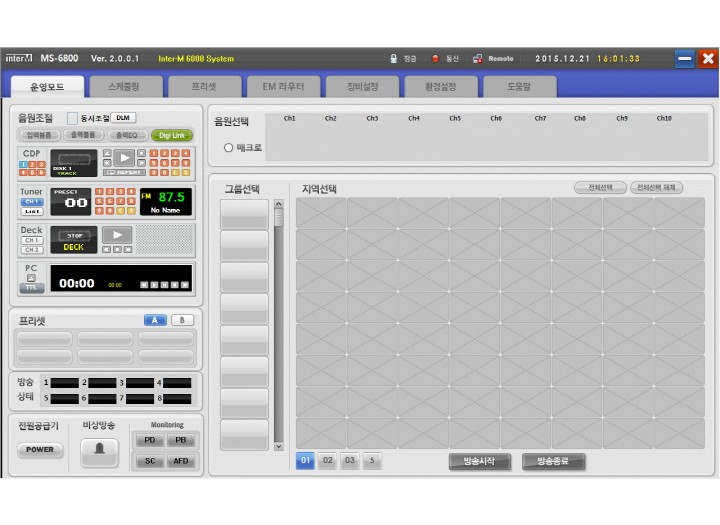Select zone page 02
Image resolution: width=720 pixels, height=525 pixels.
coord(327,460)
